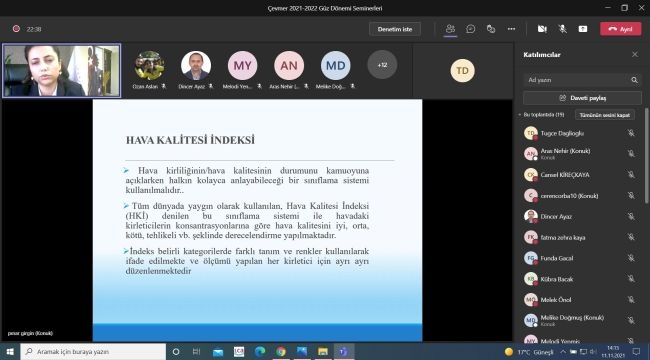Click Dincer Ayaz avatar in top strip
This screenshot has height=360, width=650.
click(x=196, y=66)
